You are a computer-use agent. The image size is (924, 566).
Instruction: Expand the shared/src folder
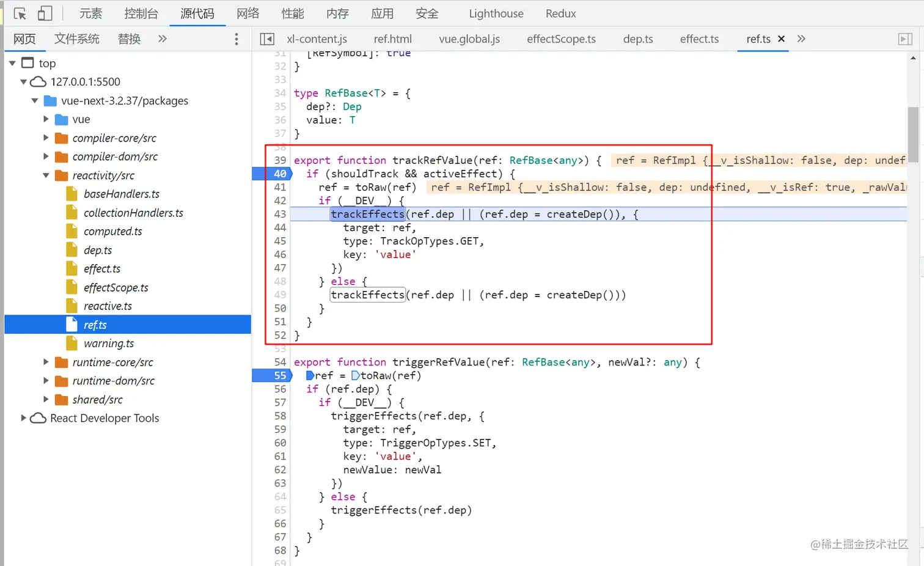tap(46, 399)
